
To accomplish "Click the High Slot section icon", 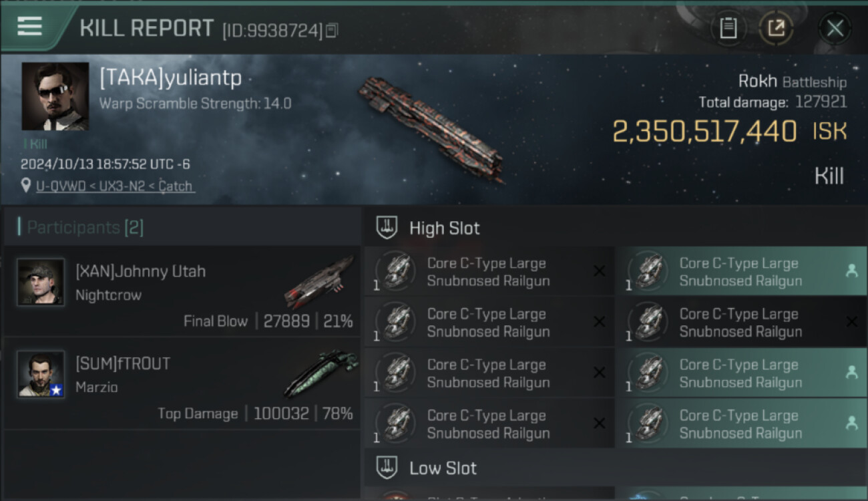I will [387, 228].
